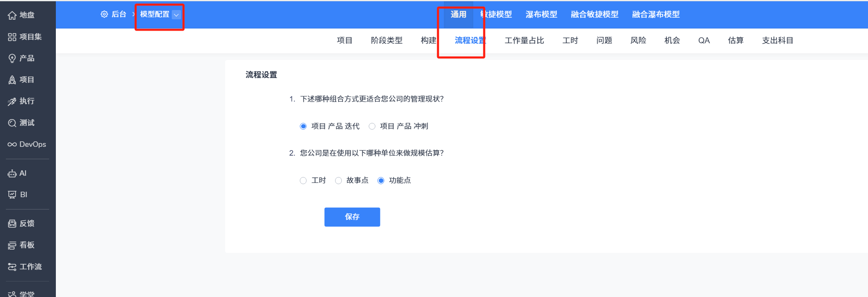This screenshot has height=297, width=868.
Task: Click the 项目集 grid icon in the sidebar
Action: (12, 37)
